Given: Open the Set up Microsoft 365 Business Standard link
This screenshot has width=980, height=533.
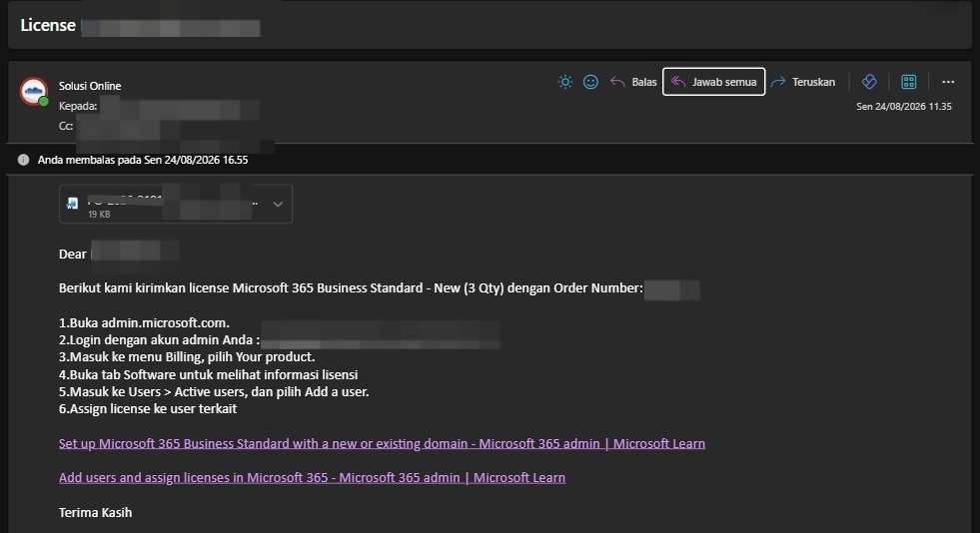Looking at the screenshot, I should [382, 444].
